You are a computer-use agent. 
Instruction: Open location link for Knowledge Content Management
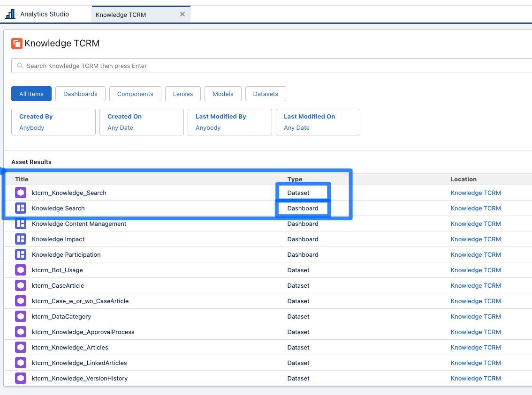click(476, 224)
